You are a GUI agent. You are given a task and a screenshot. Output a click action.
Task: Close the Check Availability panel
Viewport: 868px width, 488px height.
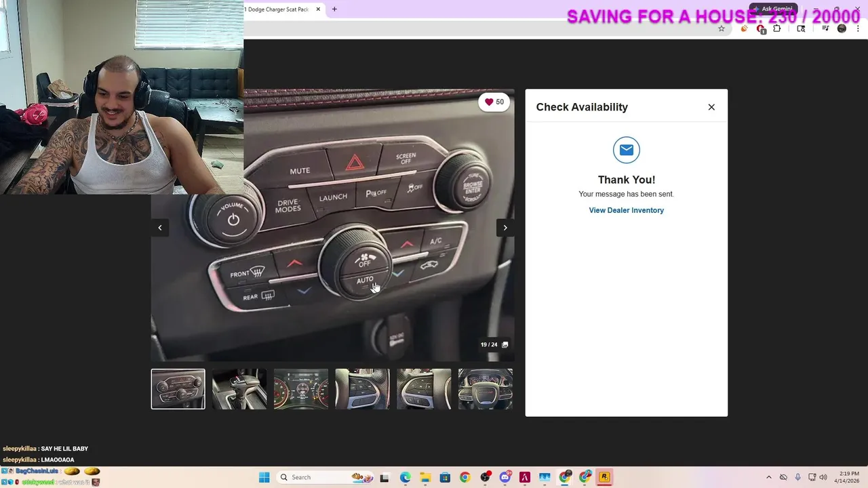point(711,107)
